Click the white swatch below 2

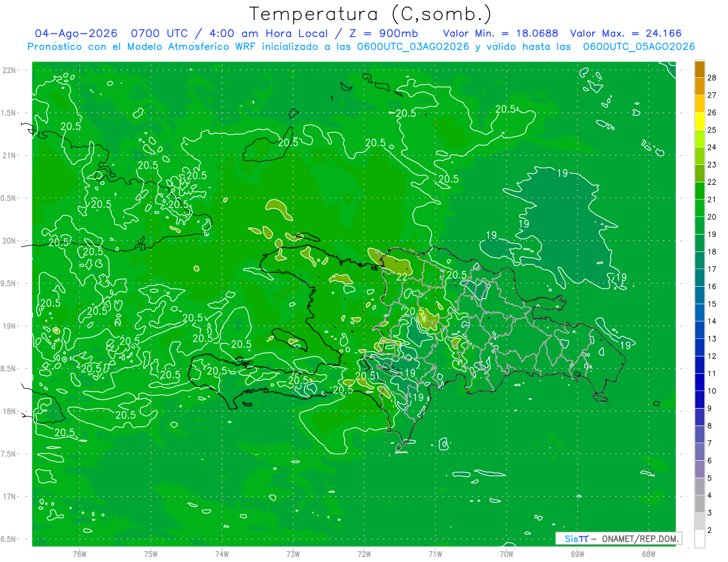699,539
